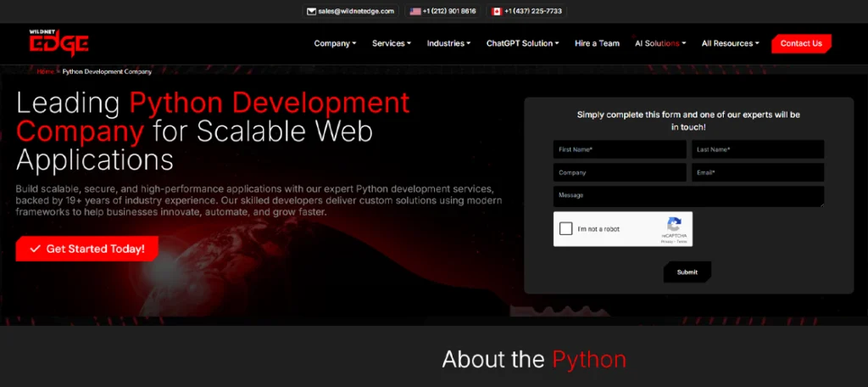
Task: Click the Contact Us button
Action: (x=801, y=43)
